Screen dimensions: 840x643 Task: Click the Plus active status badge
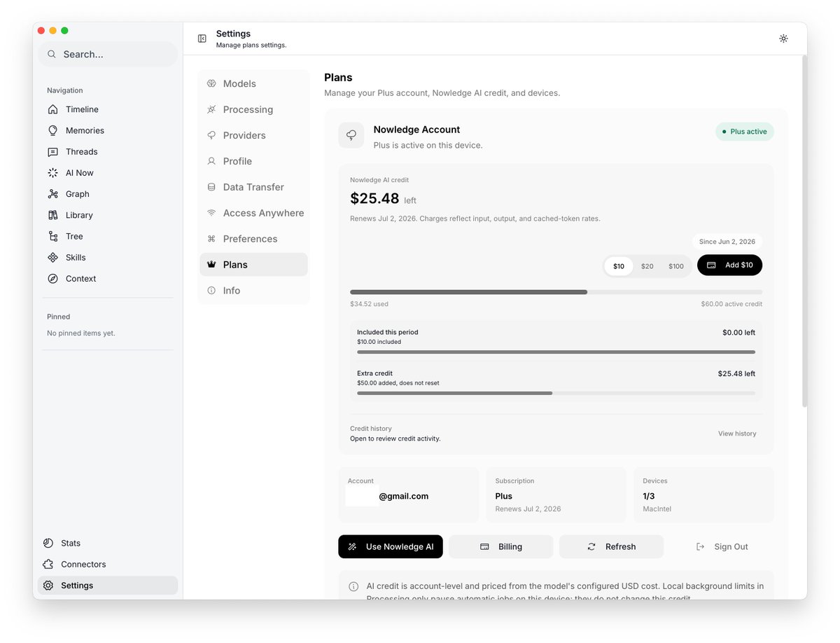point(744,132)
